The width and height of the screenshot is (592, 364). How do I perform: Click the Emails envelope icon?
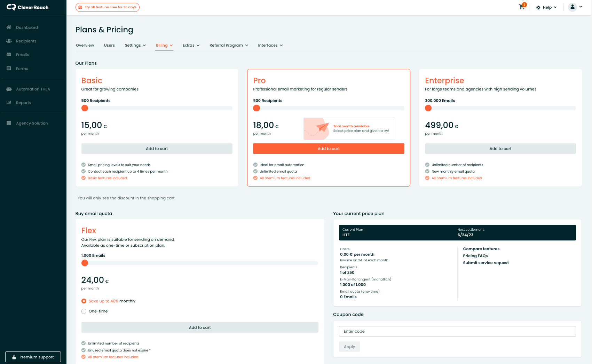(x=9, y=55)
